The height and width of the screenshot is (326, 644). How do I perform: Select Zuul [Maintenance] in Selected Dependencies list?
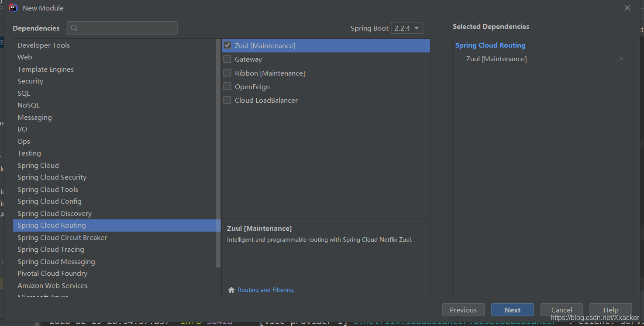(x=496, y=59)
